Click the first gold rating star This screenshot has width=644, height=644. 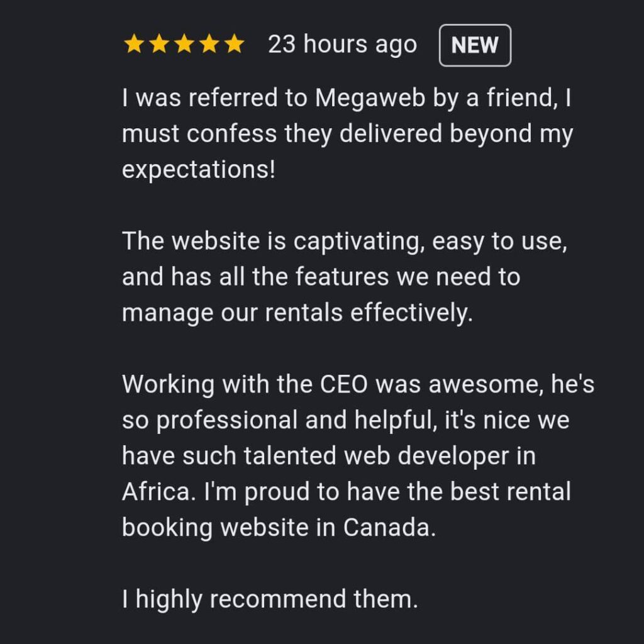[134, 43]
